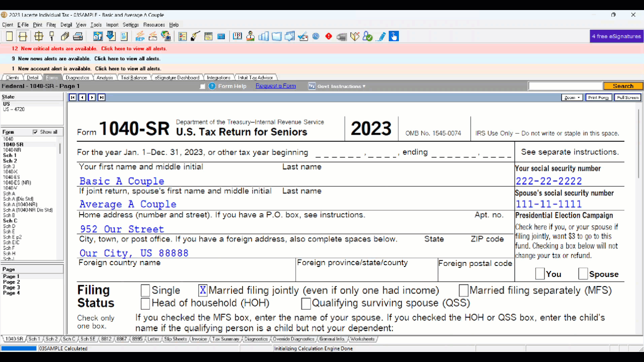The height and width of the screenshot is (362, 644).
Task: Click the form search input field
Action: (565, 86)
